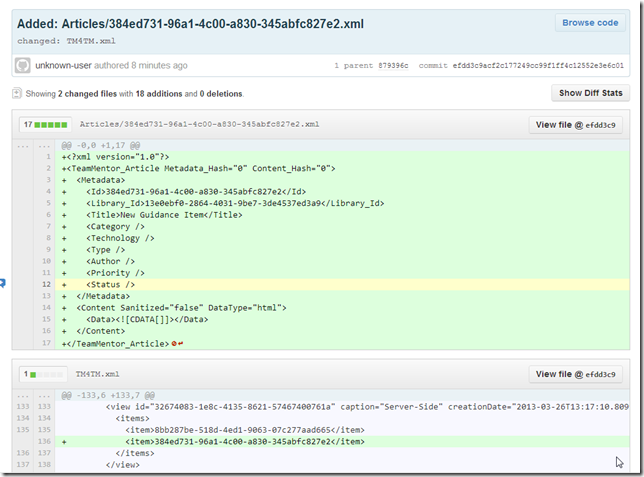Click the unknown-user avatar icon
The height and width of the screenshot is (477, 644).
[x=22, y=65]
